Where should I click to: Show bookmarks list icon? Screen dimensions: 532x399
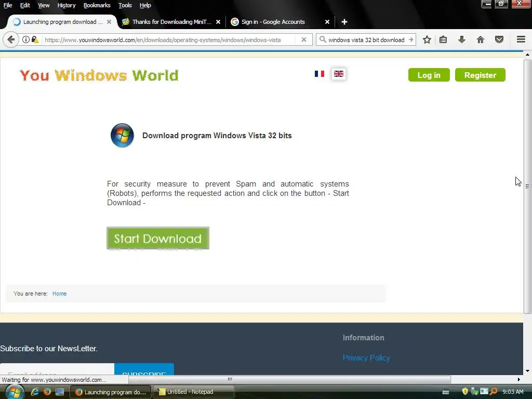click(x=443, y=39)
